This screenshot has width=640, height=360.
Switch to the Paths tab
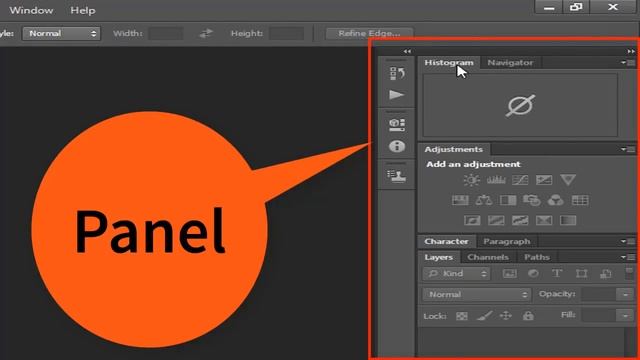tap(537, 257)
